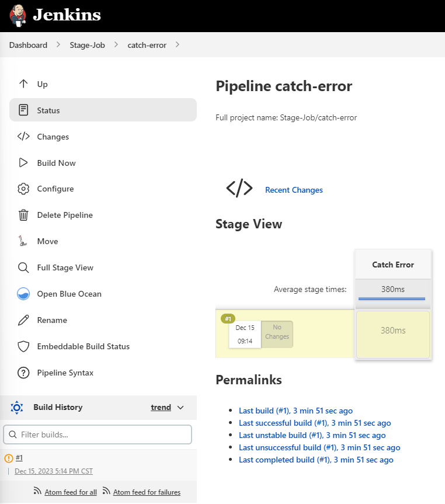Open Blue Ocean via its icon
This screenshot has height=504, width=445.
pos(23,294)
